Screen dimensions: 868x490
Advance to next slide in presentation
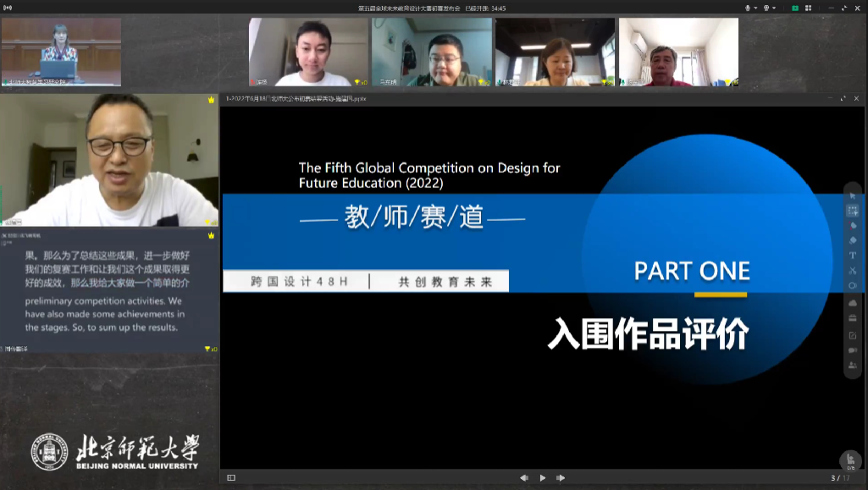[x=561, y=478]
